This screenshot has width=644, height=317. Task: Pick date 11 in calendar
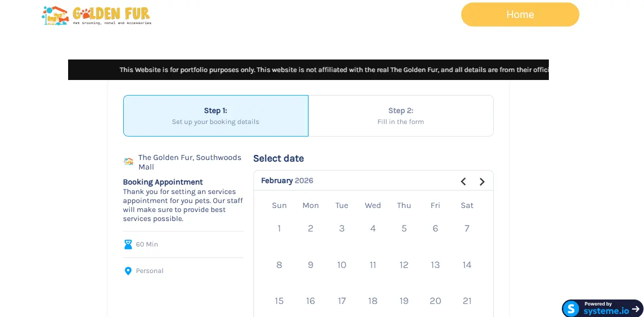click(x=373, y=265)
